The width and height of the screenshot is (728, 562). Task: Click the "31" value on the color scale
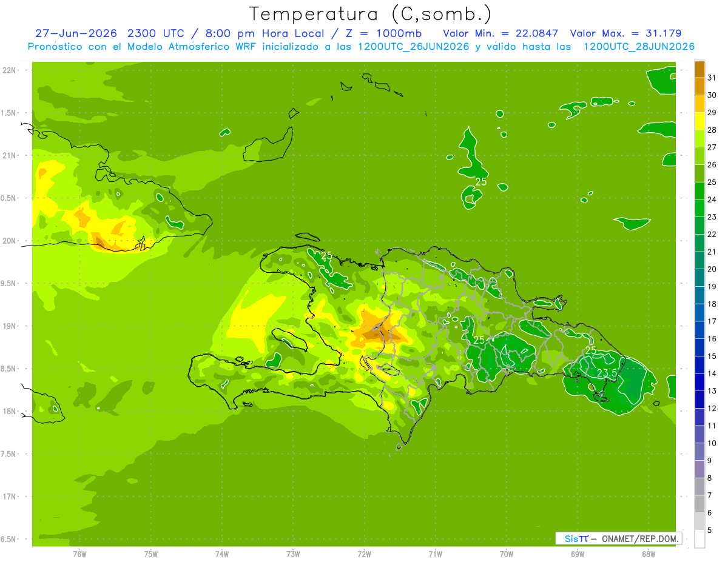(x=712, y=78)
